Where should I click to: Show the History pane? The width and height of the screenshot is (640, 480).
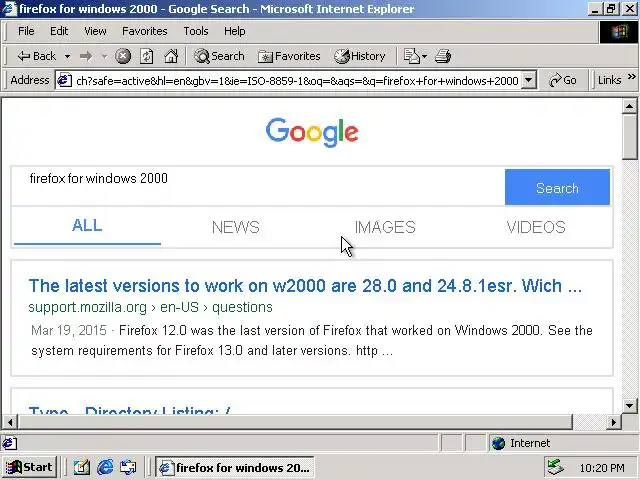[360, 56]
